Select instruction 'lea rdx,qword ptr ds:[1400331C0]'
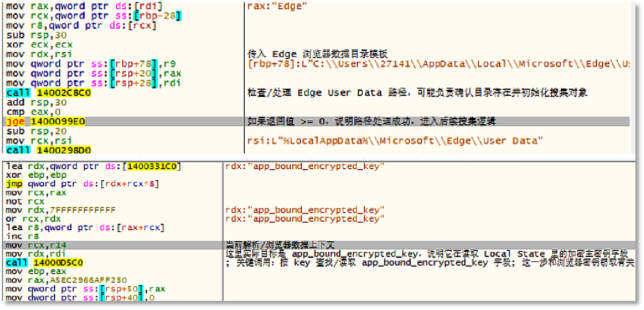This screenshot has height=310, width=644. [x=94, y=167]
